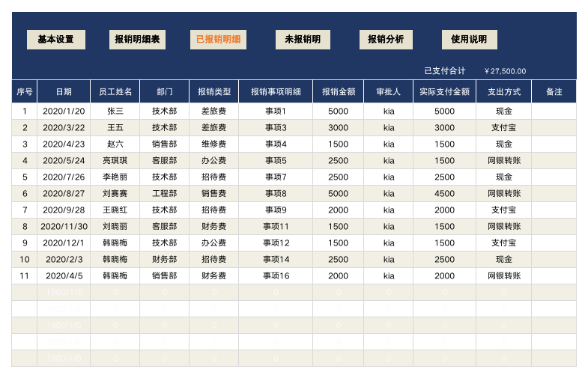Select date cell 2020/3/22
588x378 pixels.
(64, 128)
